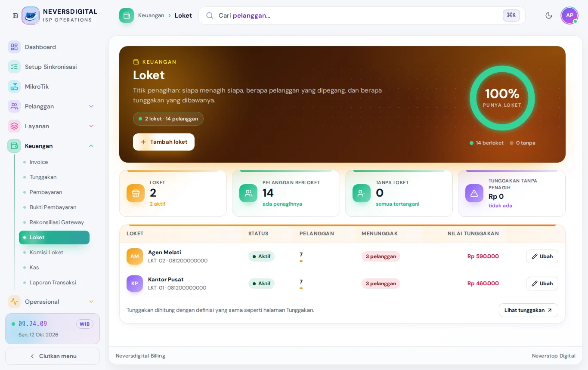The height and width of the screenshot is (370, 588).
Task: Click the Operasional activity icon
Action: coord(14,302)
